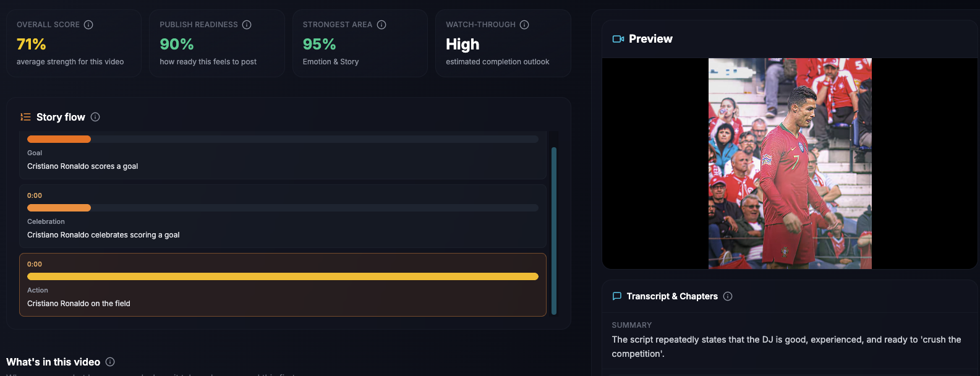980x376 pixels.
Task: Click the 71% overall score value
Action: click(32, 45)
